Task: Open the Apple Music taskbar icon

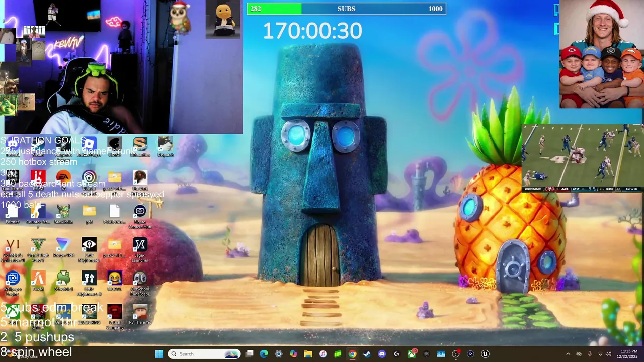Action: pos(323,354)
